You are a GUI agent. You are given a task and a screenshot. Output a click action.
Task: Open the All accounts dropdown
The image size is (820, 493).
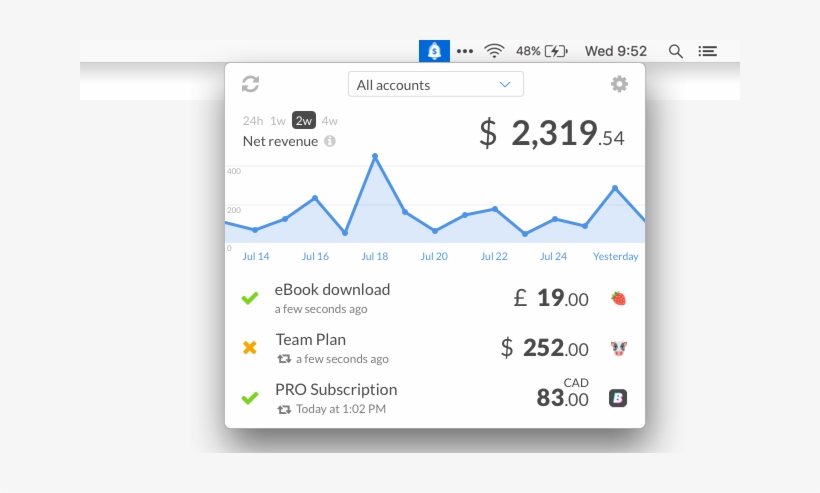tap(436, 84)
